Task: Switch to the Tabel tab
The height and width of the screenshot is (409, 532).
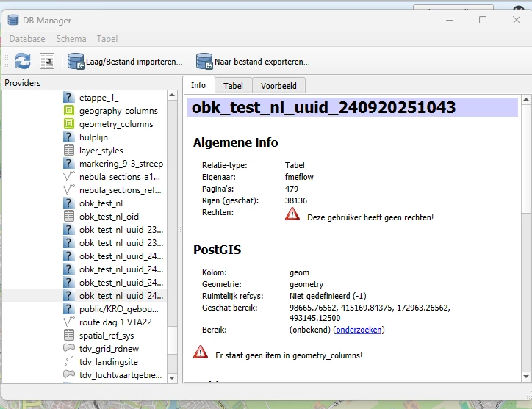Action: click(233, 86)
